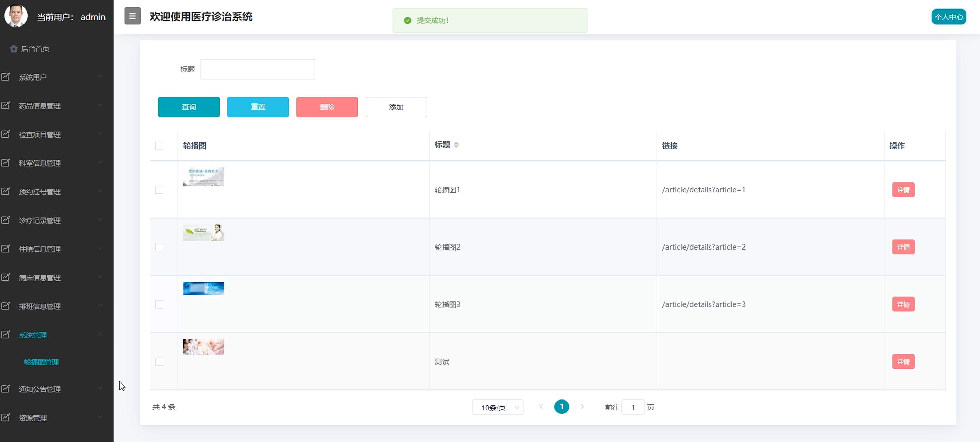Click the 标题 search input field
Viewport: 980px width, 442px height.
(258, 69)
